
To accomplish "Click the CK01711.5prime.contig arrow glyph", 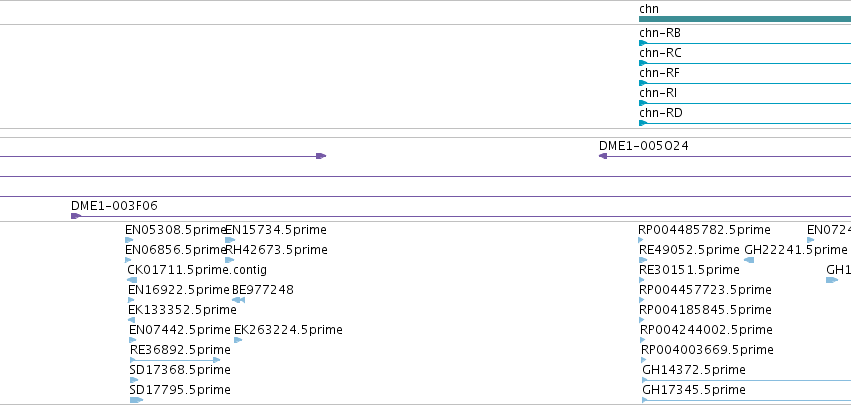I will tap(132, 280).
